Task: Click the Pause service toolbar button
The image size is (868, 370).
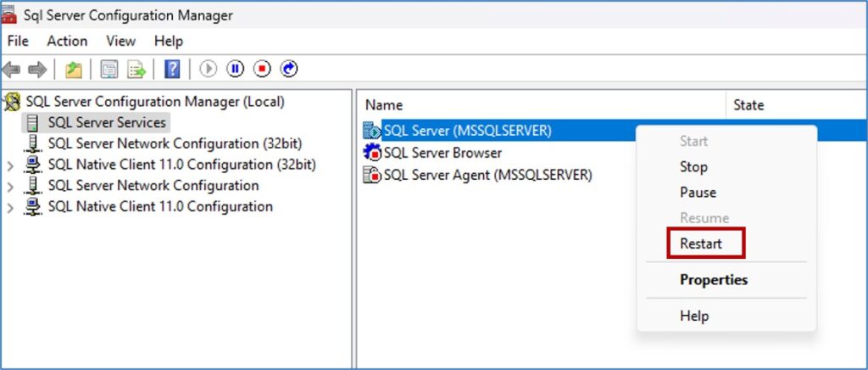Action: click(236, 69)
